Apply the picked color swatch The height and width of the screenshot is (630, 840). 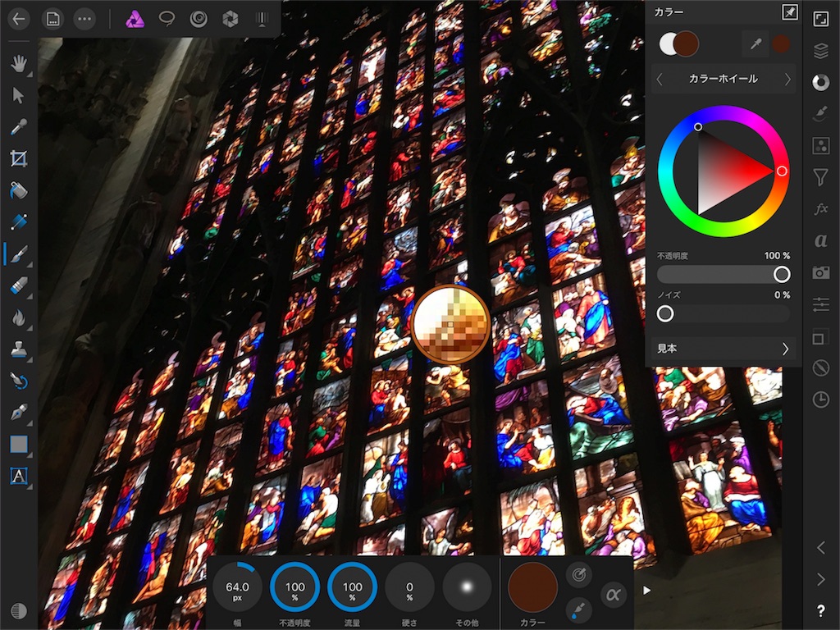coord(781,44)
